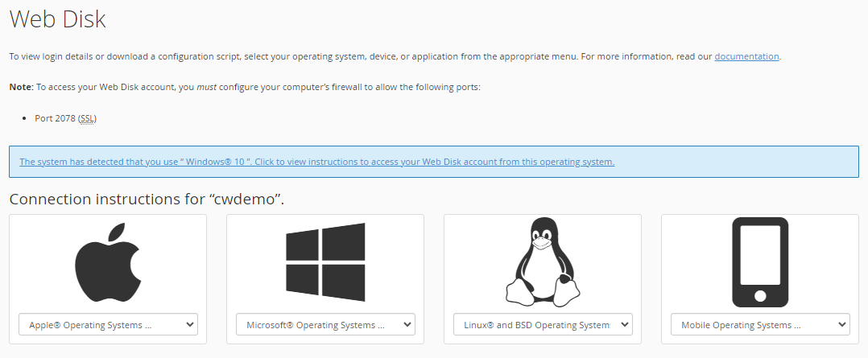
Task: Click the home button on the phone icon
Action: coord(760,297)
